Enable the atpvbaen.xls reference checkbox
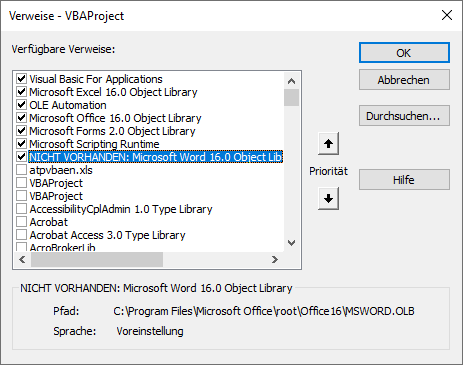 pyautogui.click(x=21, y=170)
